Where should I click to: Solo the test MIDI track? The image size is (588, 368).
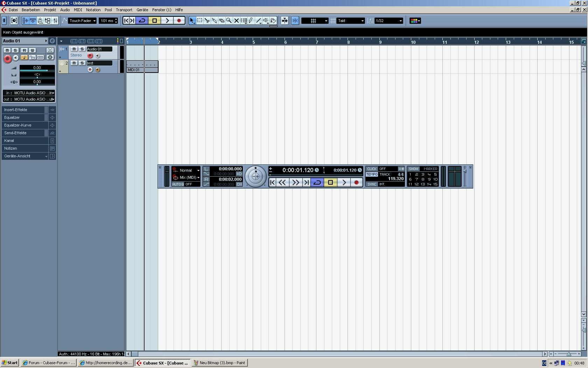pyautogui.click(x=82, y=63)
